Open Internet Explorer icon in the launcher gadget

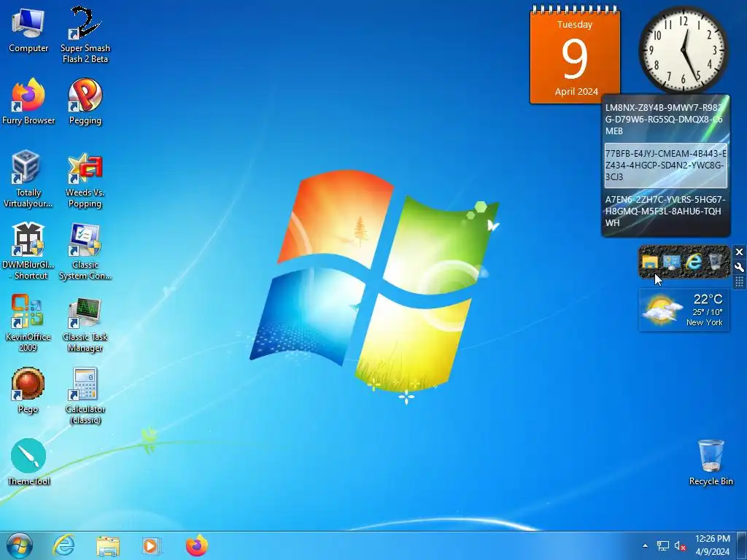[694, 262]
